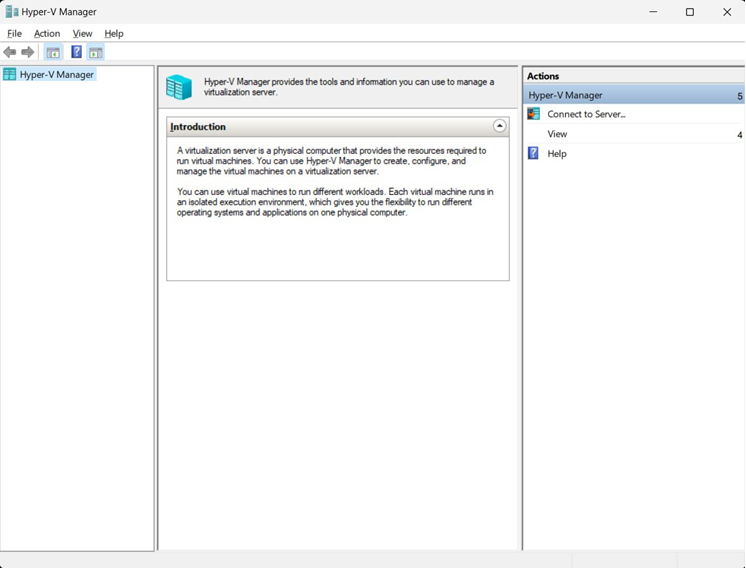
Task: Click paragraph starting 'A virtualization server is'
Action: (332, 161)
